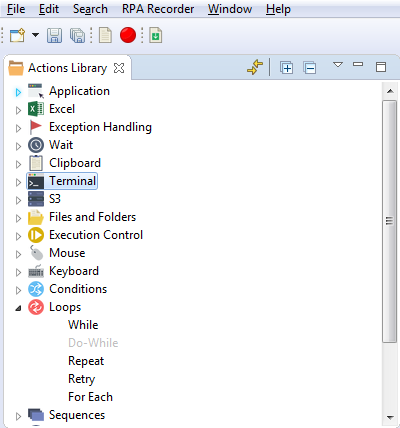Click the red Record button in toolbar
Screen dimensions: 400x428
(128, 35)
